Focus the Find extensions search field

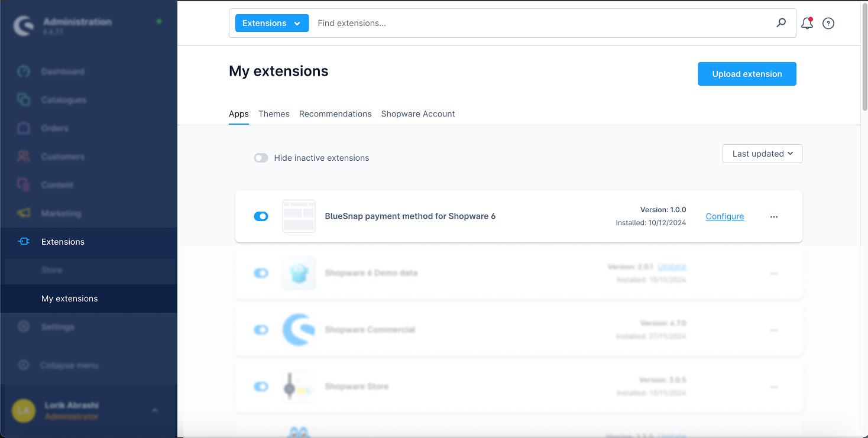tap(532, 23)
